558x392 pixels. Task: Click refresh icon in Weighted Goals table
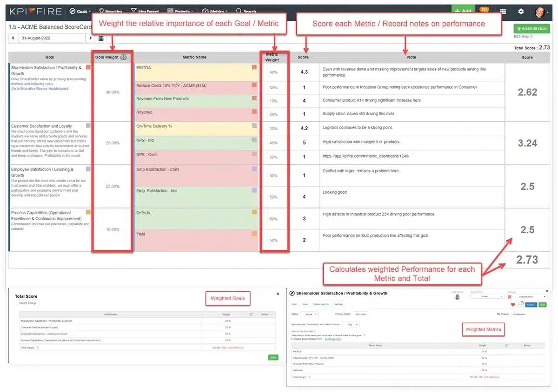[251, 314]
